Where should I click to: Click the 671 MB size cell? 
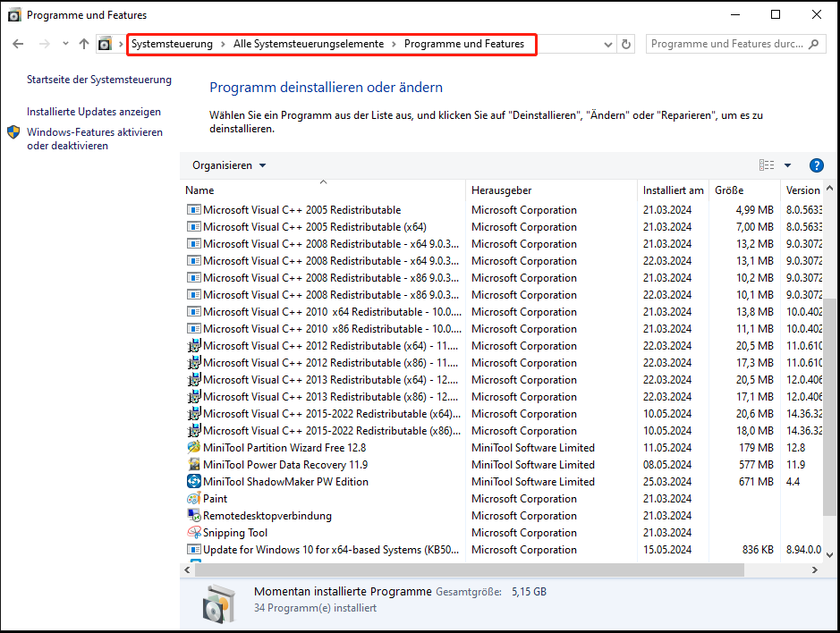pyautogui.click(x=756, y=481)
